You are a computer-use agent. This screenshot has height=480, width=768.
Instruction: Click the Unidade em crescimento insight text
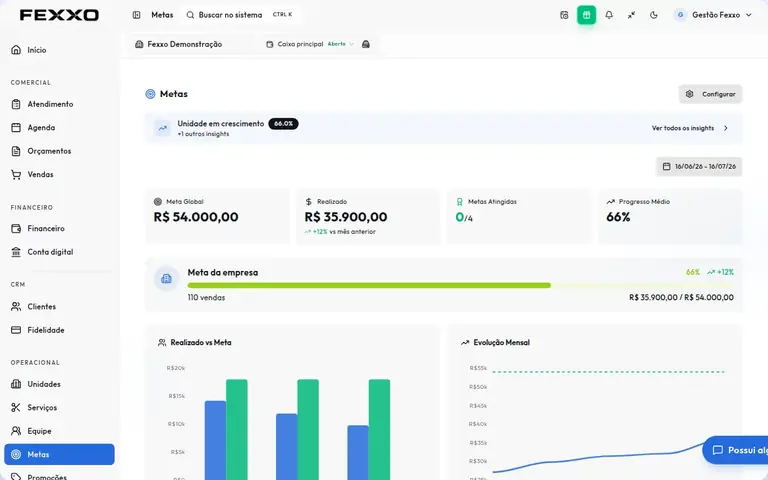pos(220,124)
